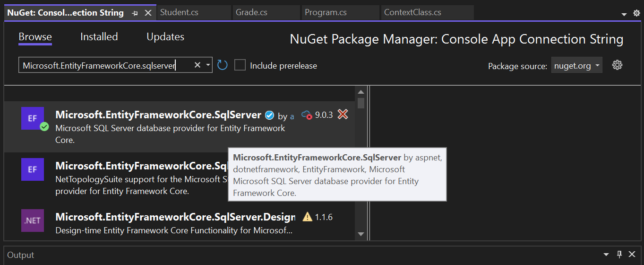
Task: Toggle auto hide pin on Output panel
Action: [619, 254]
